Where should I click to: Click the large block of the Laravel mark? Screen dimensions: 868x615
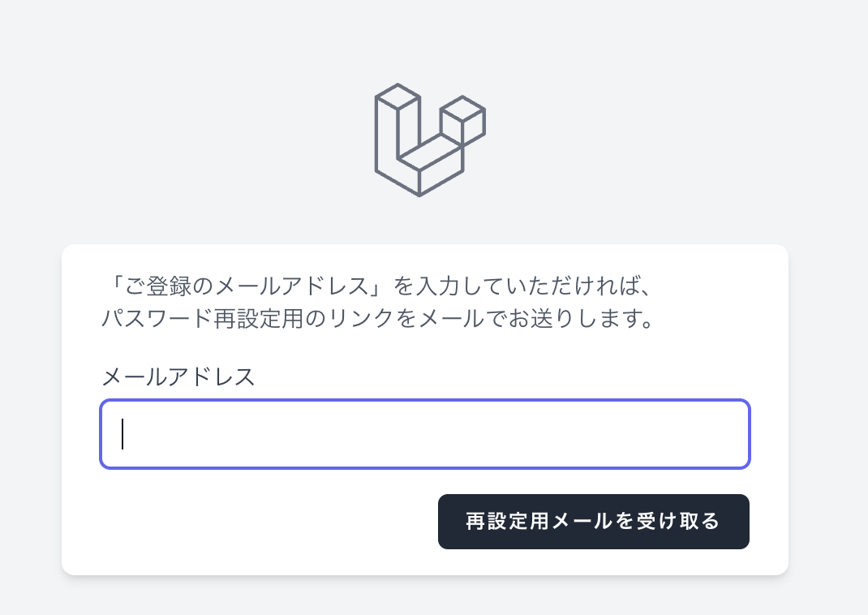[397, 130]
